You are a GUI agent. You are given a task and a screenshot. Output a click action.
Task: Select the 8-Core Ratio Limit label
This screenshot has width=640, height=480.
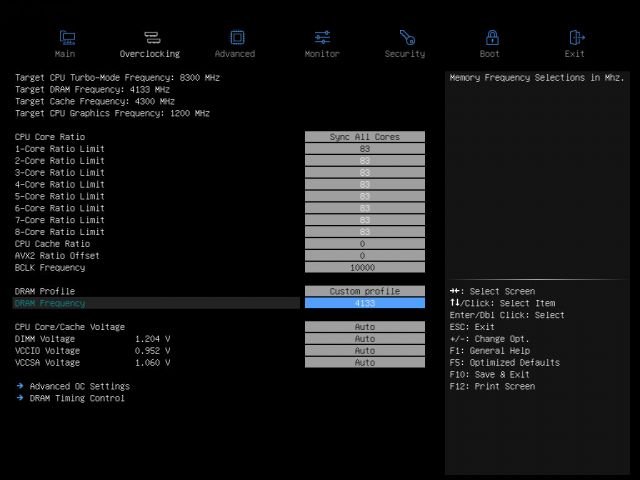tap(60, 231)
